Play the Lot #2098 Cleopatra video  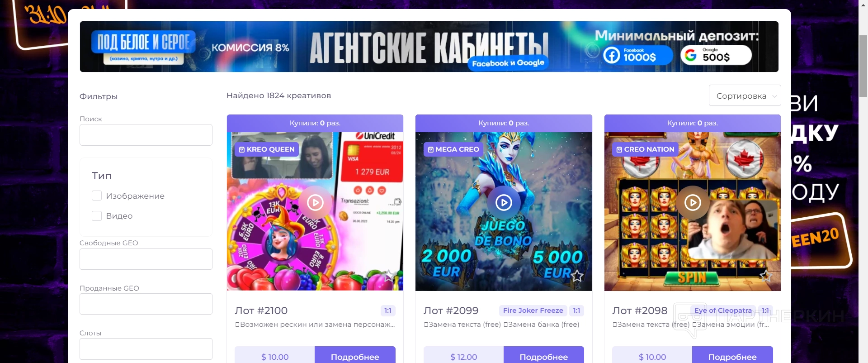693,202
